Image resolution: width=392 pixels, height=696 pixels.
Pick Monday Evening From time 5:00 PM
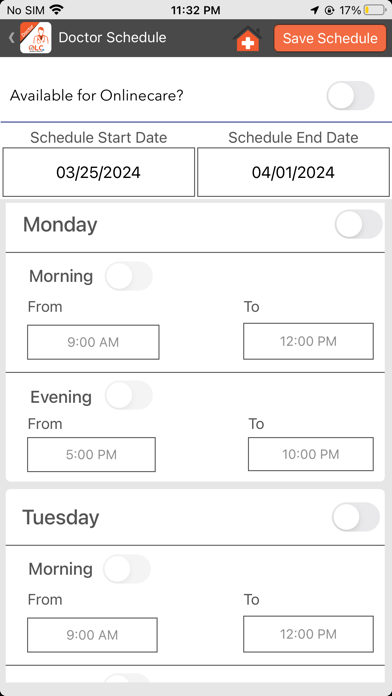click(x=91, y=455)
